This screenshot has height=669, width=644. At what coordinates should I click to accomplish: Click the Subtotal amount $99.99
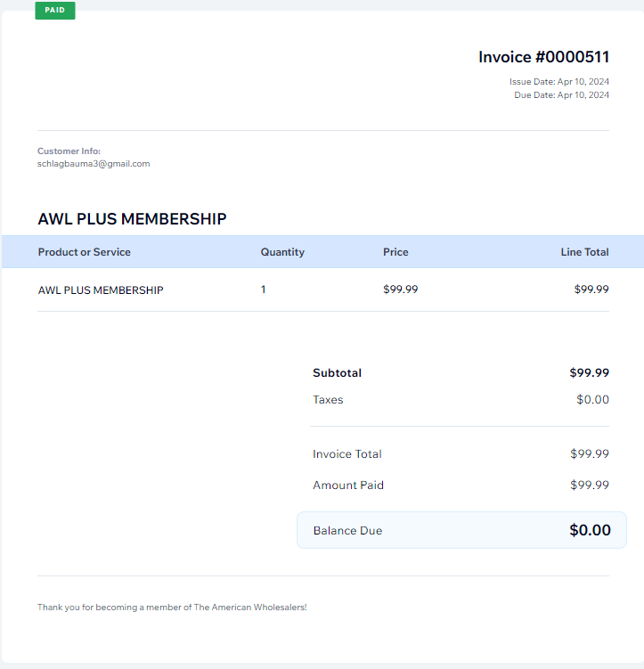pos(589,373)
